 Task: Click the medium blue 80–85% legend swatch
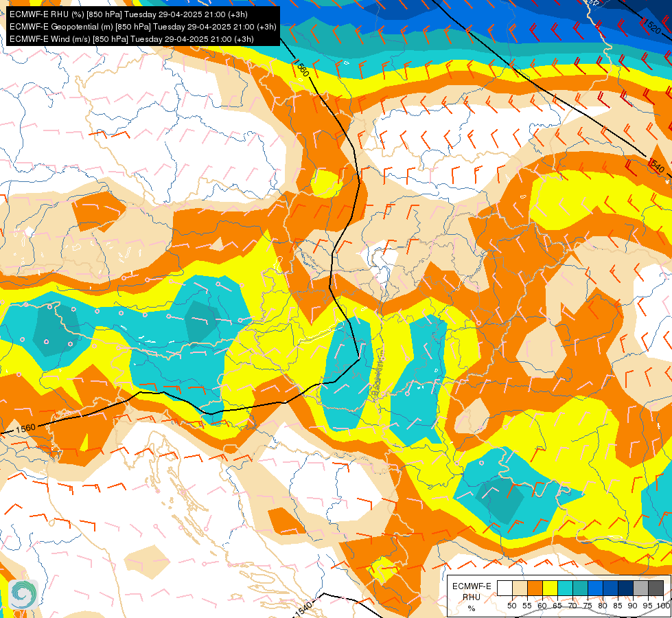click(x=610, y=588)
